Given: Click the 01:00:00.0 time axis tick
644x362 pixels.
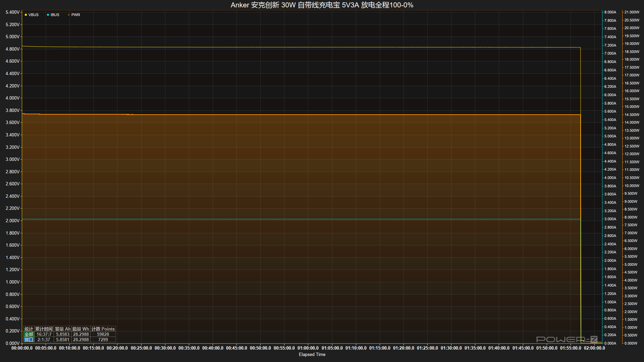Looking at the screenshot, I should click(x=308, y=348).
